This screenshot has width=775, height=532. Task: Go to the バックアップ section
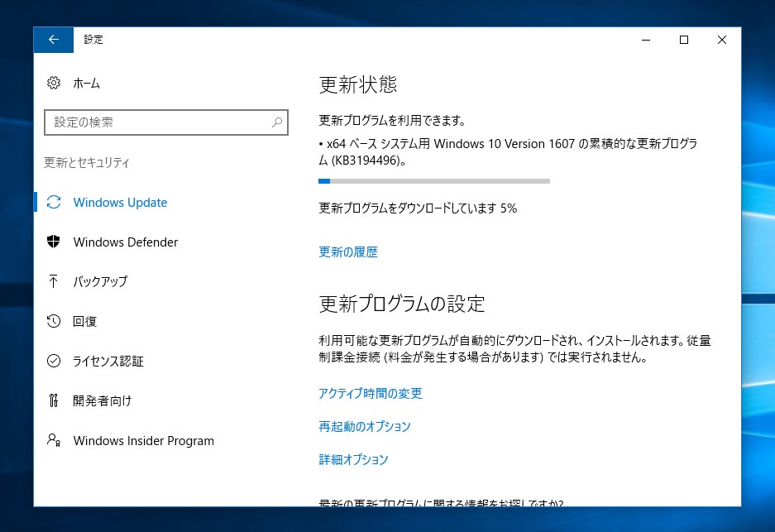(x=100, y=281)
